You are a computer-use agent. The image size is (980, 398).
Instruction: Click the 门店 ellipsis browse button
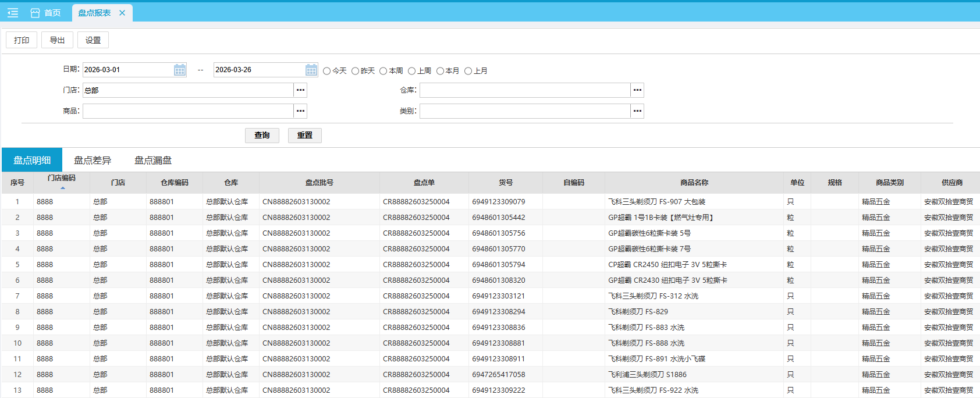pos(300,90)
